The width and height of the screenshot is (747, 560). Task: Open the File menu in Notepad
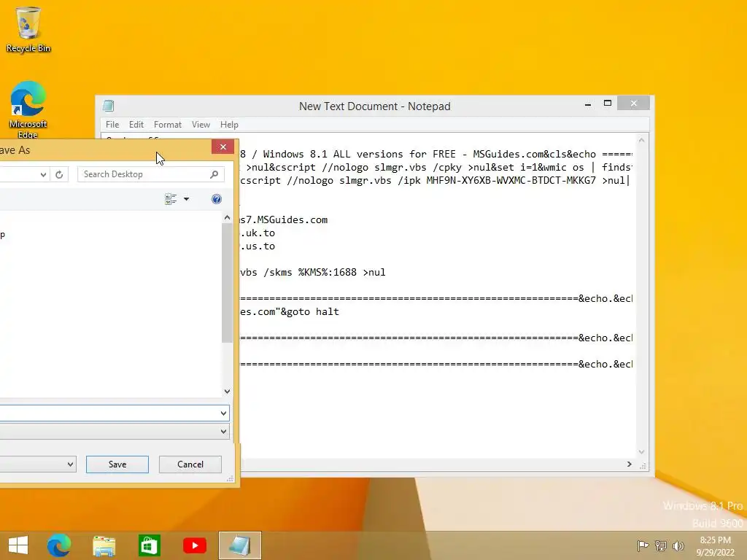(x=112, y=124)
